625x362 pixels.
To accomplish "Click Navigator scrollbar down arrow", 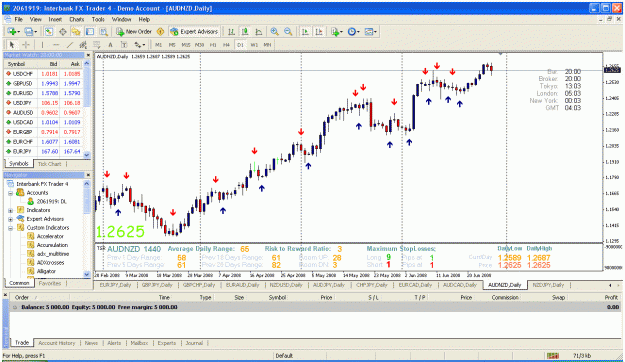I will coord(87,274).
